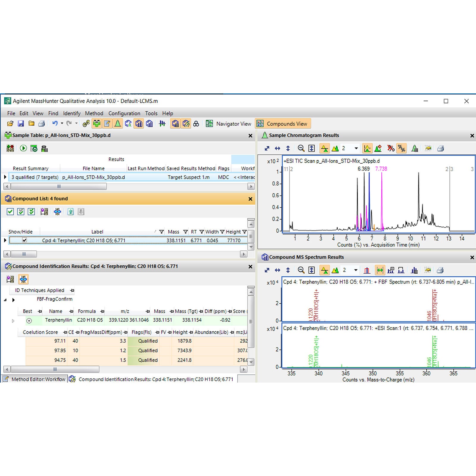Print the sample chromatogram
This screenshot has width=476, height=476.
coord(441,148)
